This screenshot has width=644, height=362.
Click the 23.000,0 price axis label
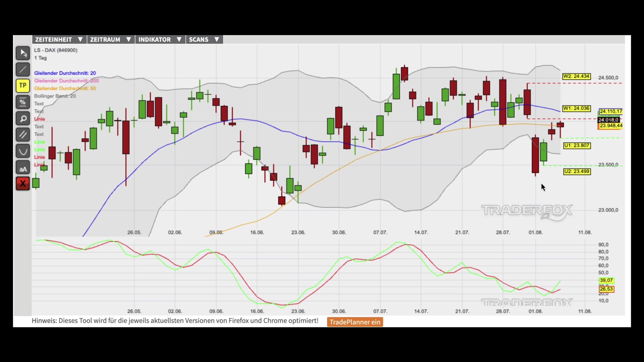click(608, 210)
